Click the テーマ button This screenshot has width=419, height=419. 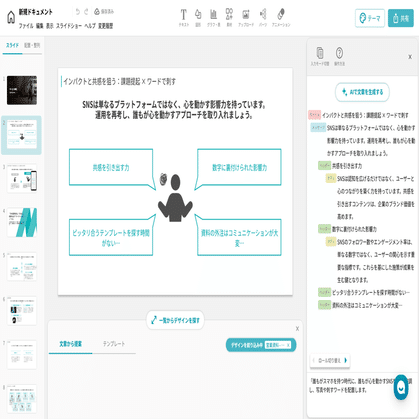tap(370, 18)
